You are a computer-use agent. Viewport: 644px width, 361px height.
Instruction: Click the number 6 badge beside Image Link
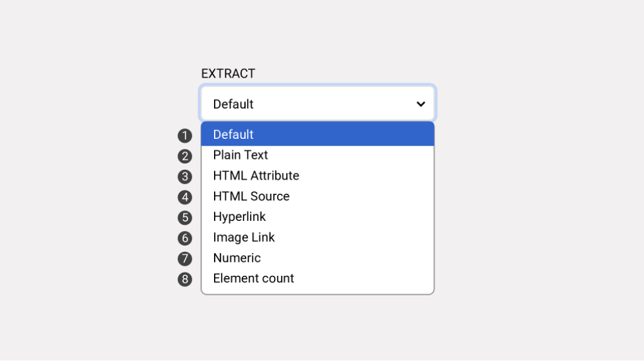click(184, 239)
